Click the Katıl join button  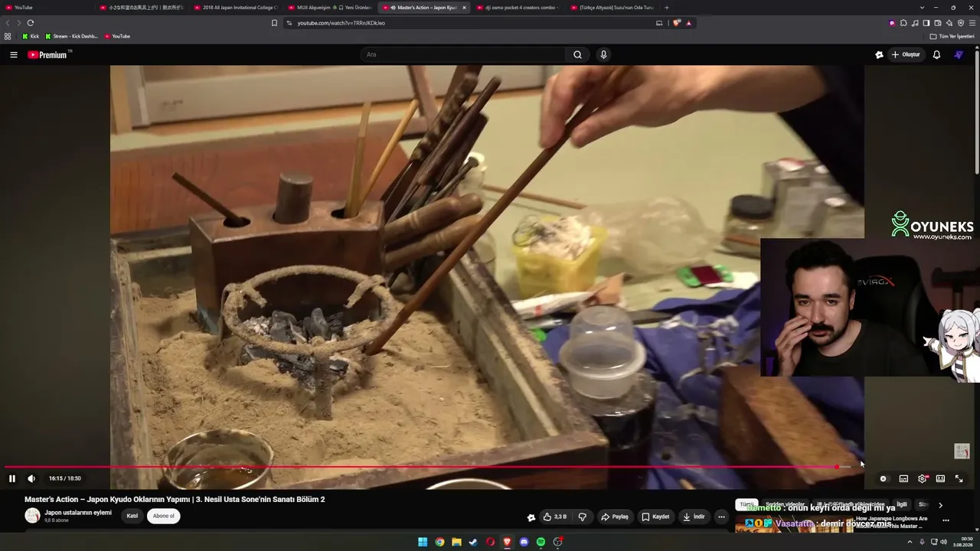(132, 516)
